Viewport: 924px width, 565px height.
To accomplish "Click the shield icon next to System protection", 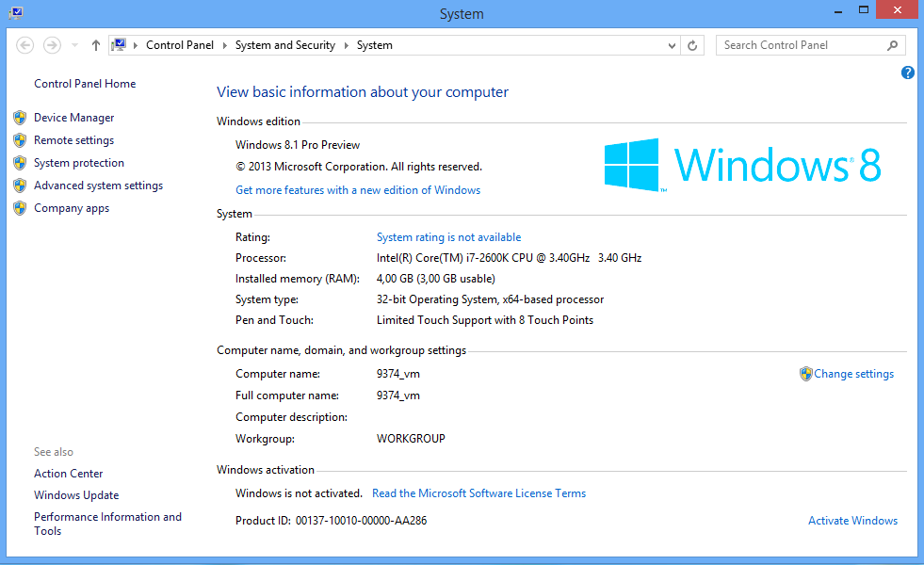I will coord(21,162).
